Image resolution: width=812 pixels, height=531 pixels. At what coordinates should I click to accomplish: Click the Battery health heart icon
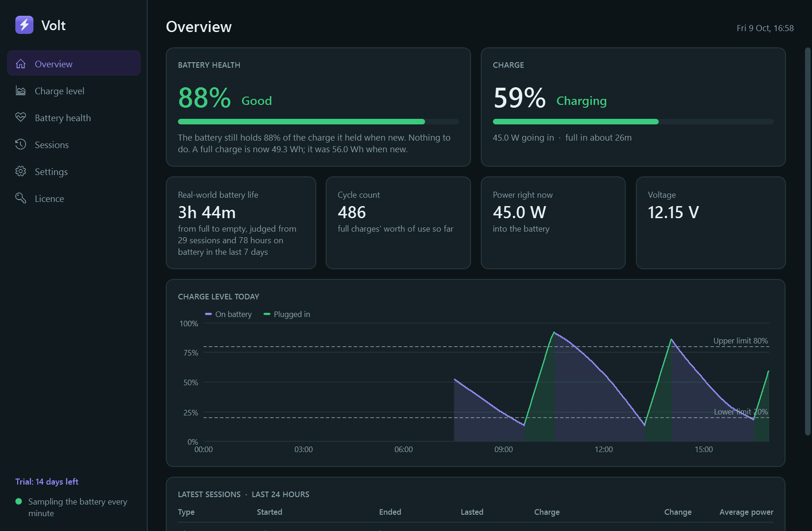[x=20, y=117]
